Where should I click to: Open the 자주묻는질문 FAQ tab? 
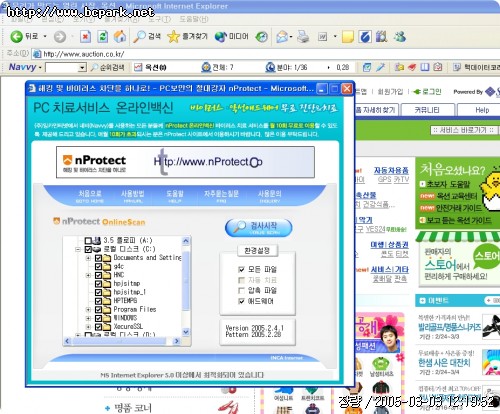point(221,196)
